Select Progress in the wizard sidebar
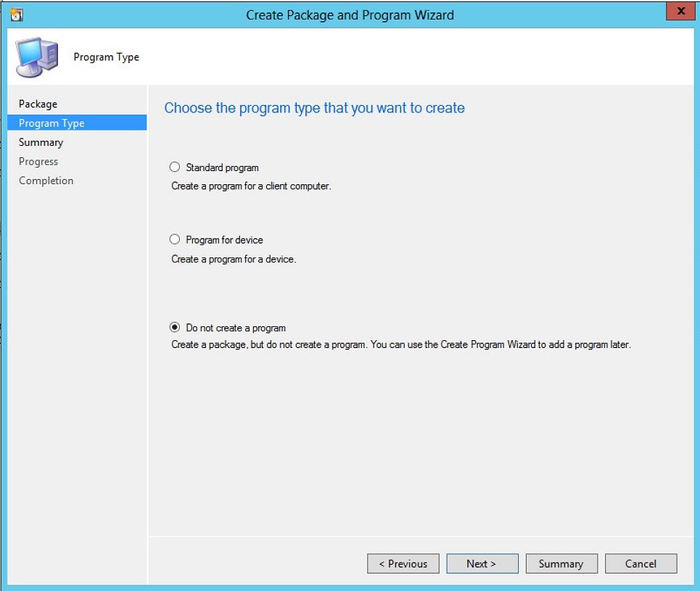This screenshot has height=591, width=700. coord(38,161)
